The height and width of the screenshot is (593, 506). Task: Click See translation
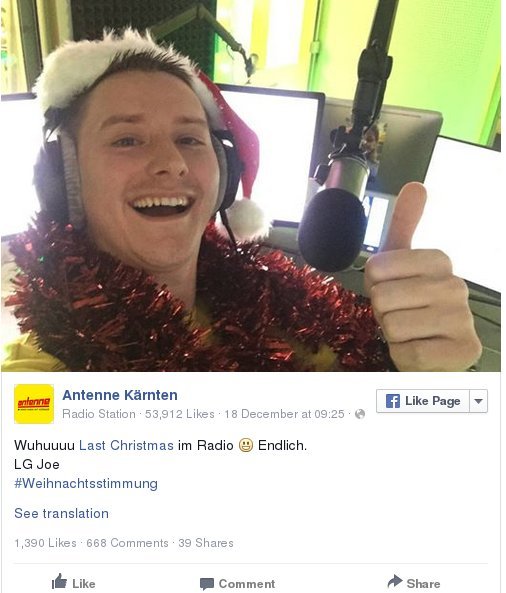click(61, 514)
